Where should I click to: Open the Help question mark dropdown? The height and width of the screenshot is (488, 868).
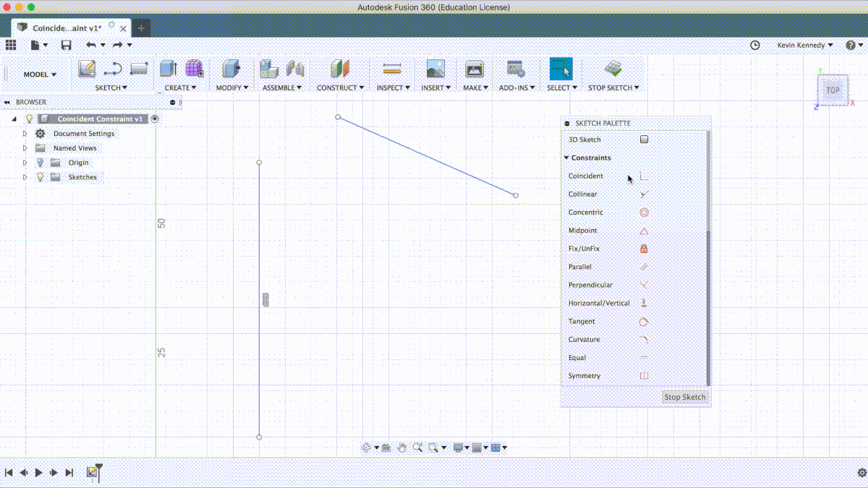click(854, 45)
